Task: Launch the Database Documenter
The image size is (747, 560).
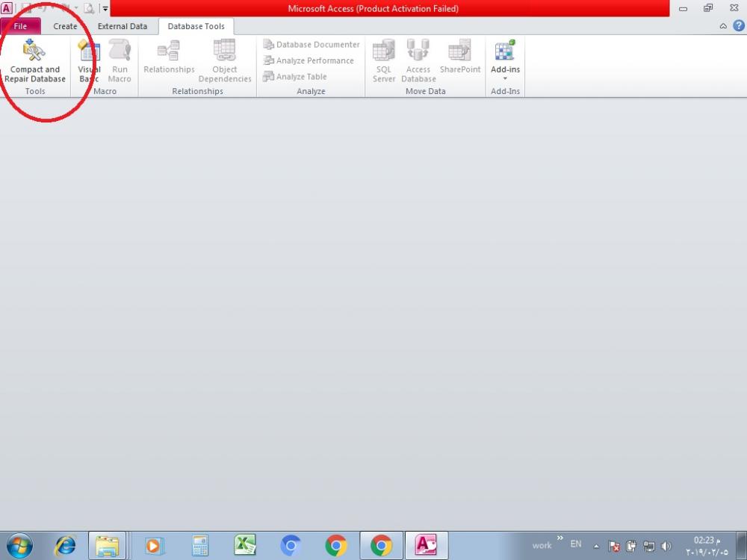Action: 311,45
